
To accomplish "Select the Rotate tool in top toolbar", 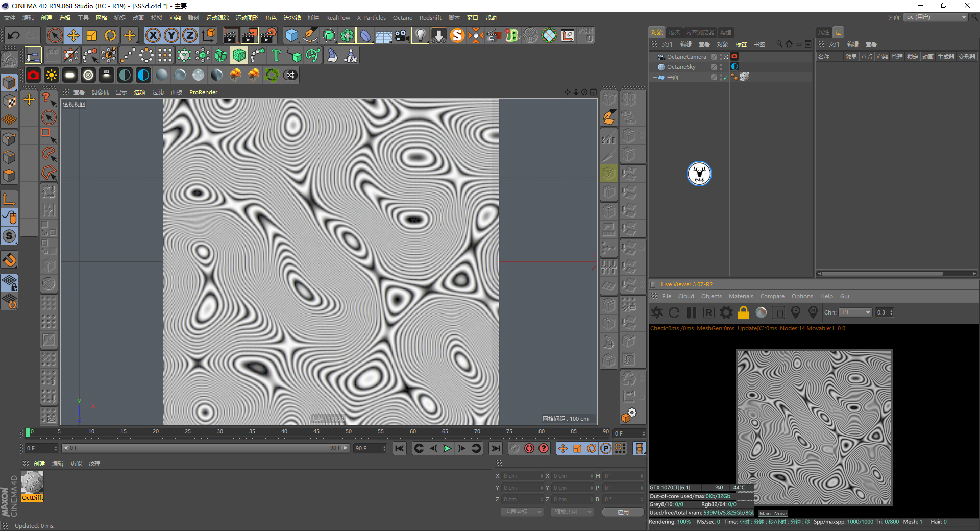I will coord(110,35).
